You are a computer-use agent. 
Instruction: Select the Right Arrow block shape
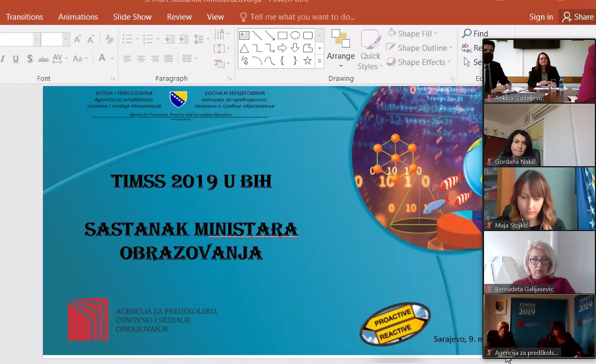pos(282,48)
